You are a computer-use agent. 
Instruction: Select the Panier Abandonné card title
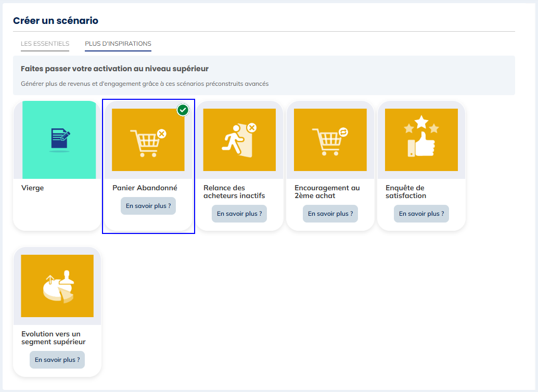pyautogui.click(x=145, y=188)
